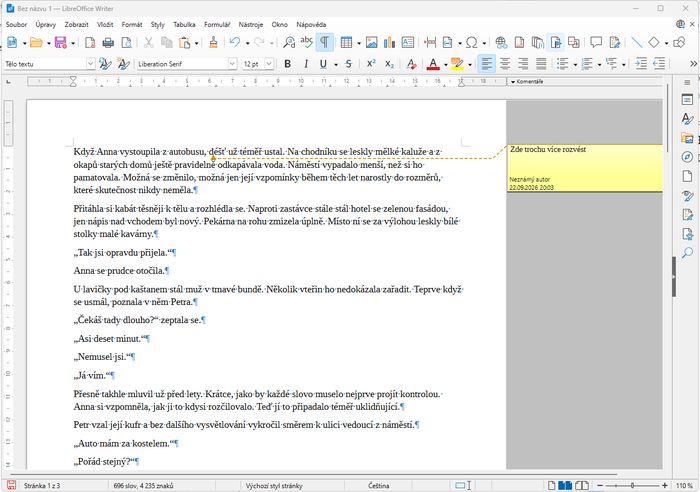
Task: Open Print Preview icon
Action: coord(127,42)
